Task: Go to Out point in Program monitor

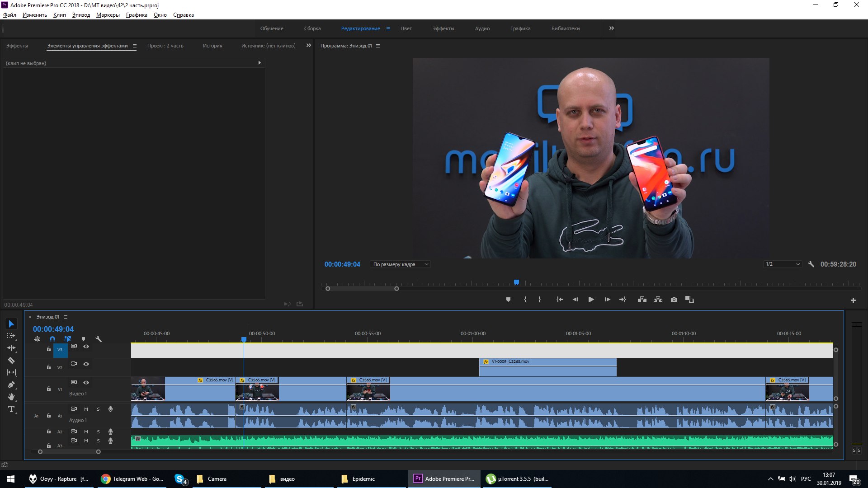Action: (623, 300)
